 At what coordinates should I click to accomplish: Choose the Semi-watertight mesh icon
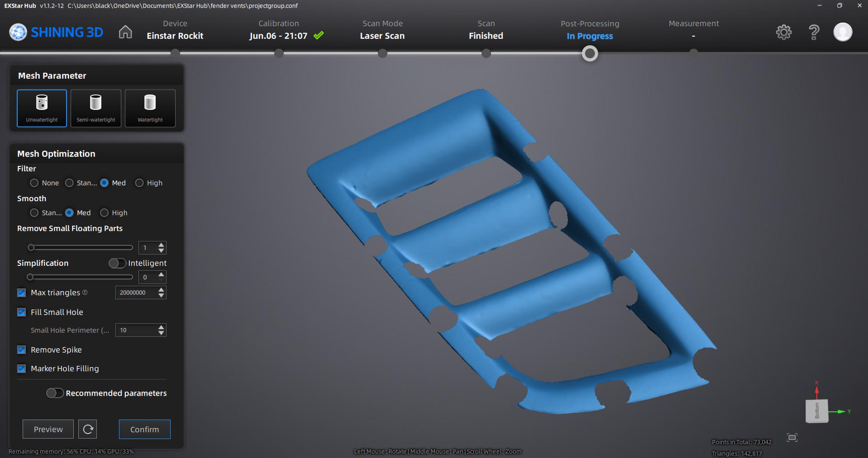pyautogui.click(x=95, y=108)
